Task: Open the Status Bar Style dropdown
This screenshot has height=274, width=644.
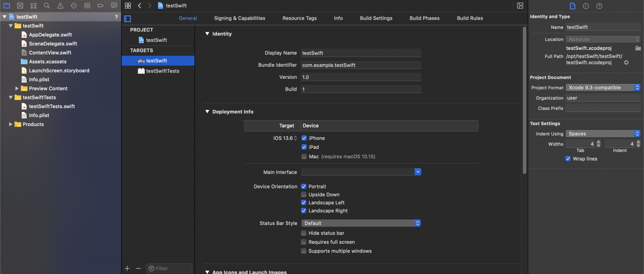Action: pyautogui.click(x=361, y=223)
